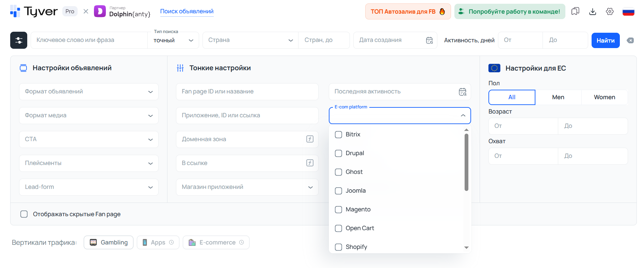The height and width of the screenshot is (268, 644).
Task: Click Попробуйте работу в команде button
Action: point(510,12)
